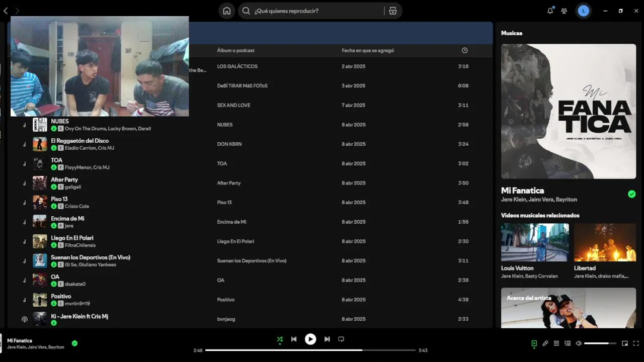Open Browse icon inside the search bar
Screen dimensions: 644x362
[x=393, y=11]
